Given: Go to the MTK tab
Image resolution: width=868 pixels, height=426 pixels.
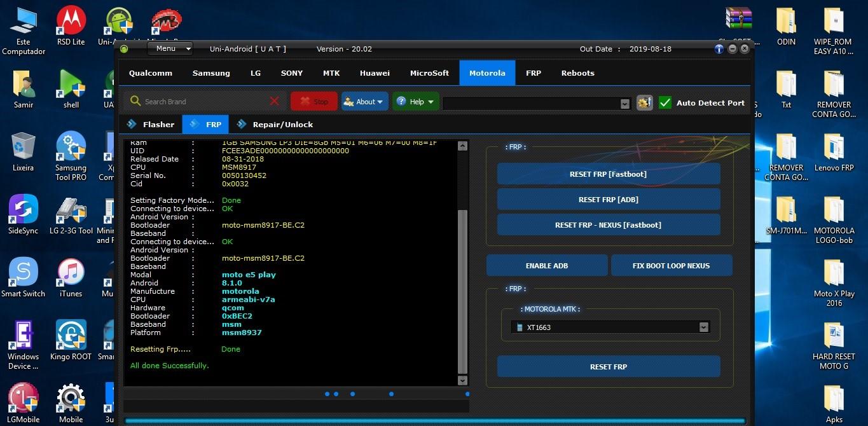Looking at the screenshot, I should point(331,73).
